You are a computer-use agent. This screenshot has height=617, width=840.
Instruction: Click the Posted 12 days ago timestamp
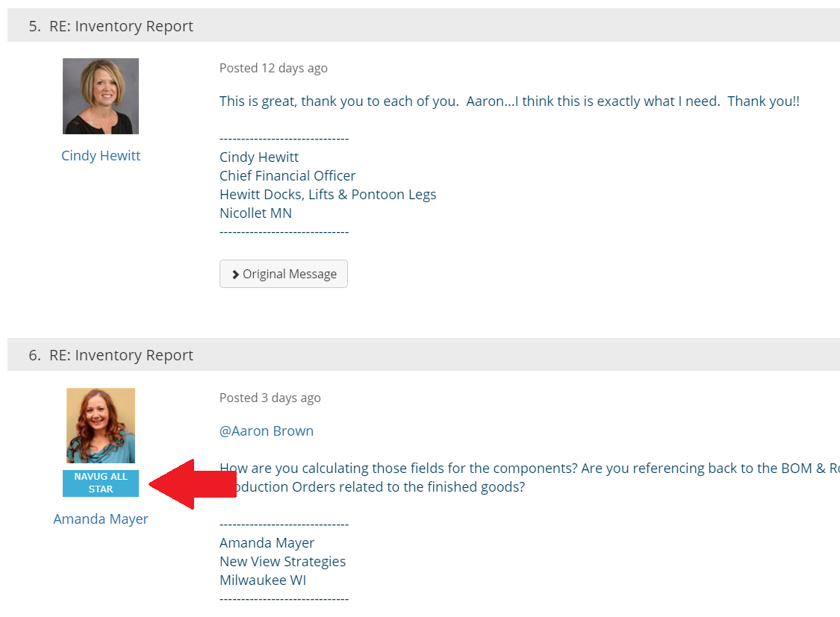(273, 68)
